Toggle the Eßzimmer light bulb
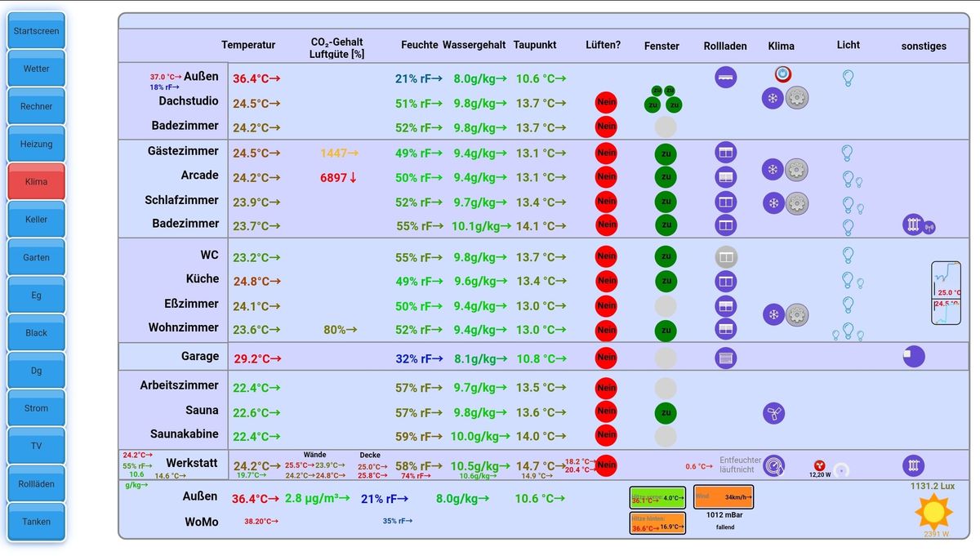 pos(848,305)
